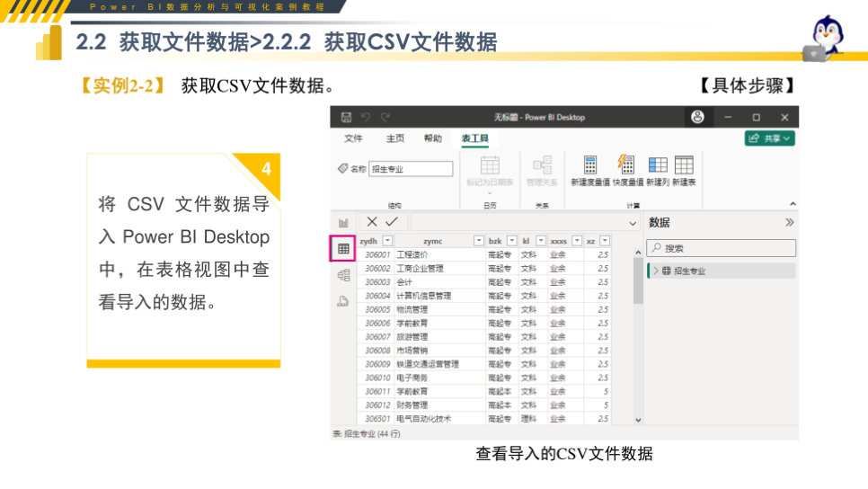Click cell 物流管理

click(x=412, y=309)
